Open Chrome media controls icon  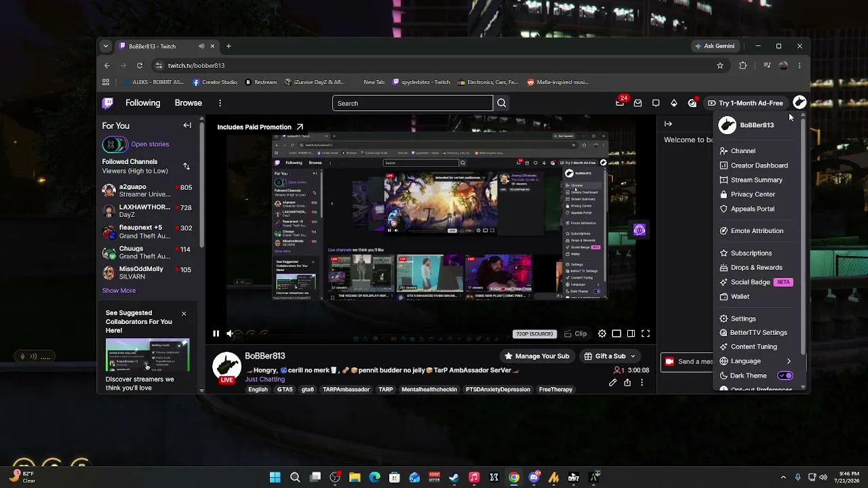767,65
